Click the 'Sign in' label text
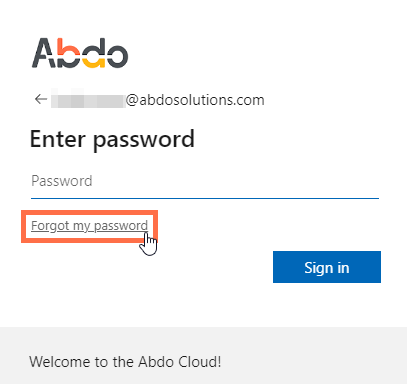Image resolution: width=407 pixels, height=384 pixels. point(327,268)
